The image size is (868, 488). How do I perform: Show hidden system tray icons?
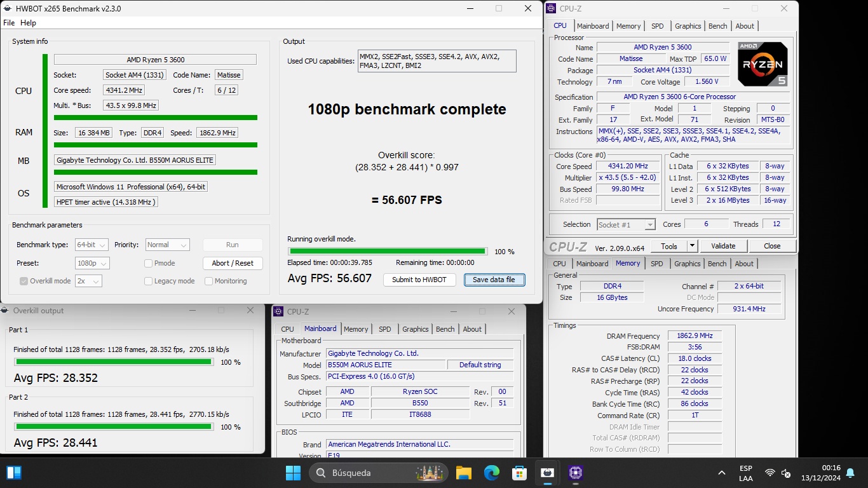click(722, 473)
